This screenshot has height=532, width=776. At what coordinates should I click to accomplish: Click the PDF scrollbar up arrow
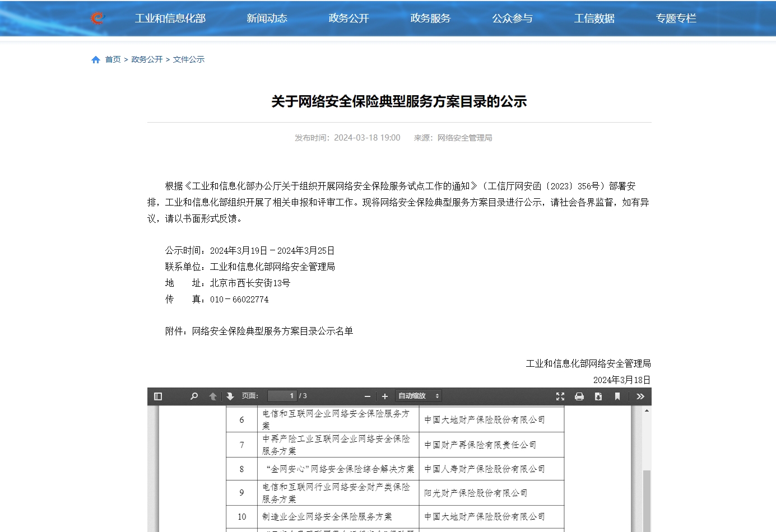(x=647, y=410)
